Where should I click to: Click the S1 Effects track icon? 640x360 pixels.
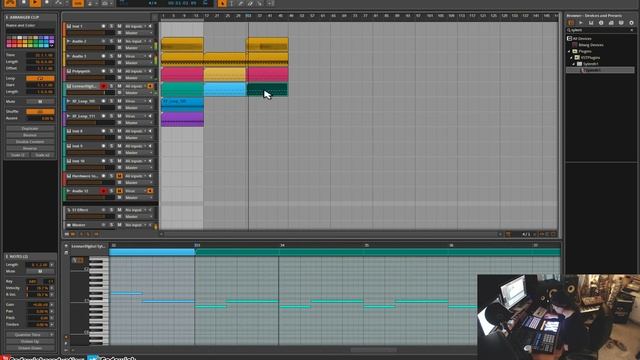tap(69, 210)
